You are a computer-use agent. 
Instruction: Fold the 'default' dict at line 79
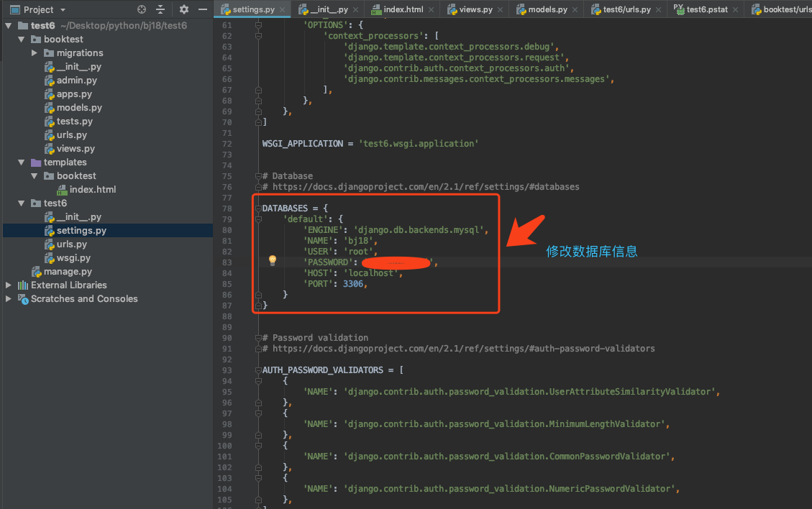click(258, 219)
